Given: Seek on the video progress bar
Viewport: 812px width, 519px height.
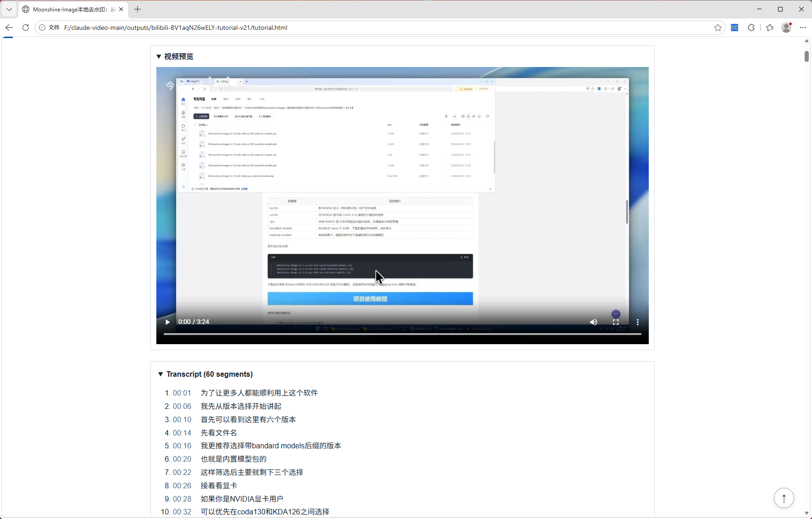Looking at the screenshot, I should (x=402, y=334).
